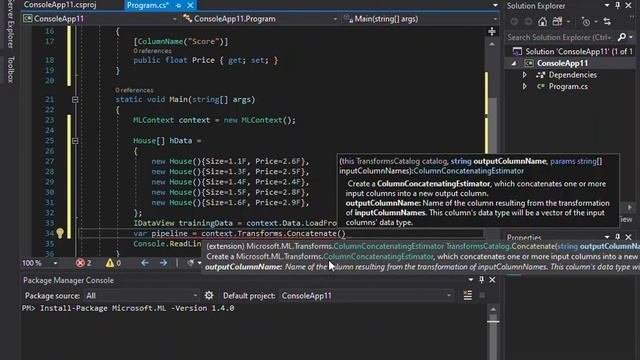Click the Clear Console icon in Package Manager
This screenshot has height=360, width=640.
coord(468,296)
